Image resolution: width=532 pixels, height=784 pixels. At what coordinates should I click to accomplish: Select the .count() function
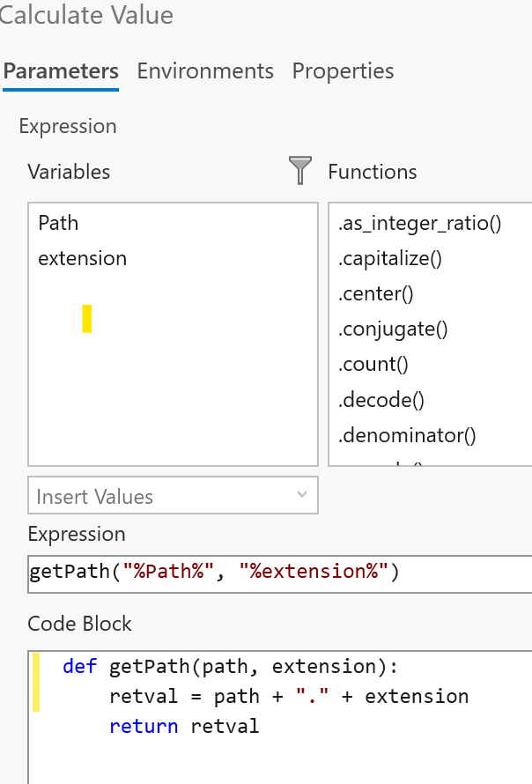coord(371,365)
